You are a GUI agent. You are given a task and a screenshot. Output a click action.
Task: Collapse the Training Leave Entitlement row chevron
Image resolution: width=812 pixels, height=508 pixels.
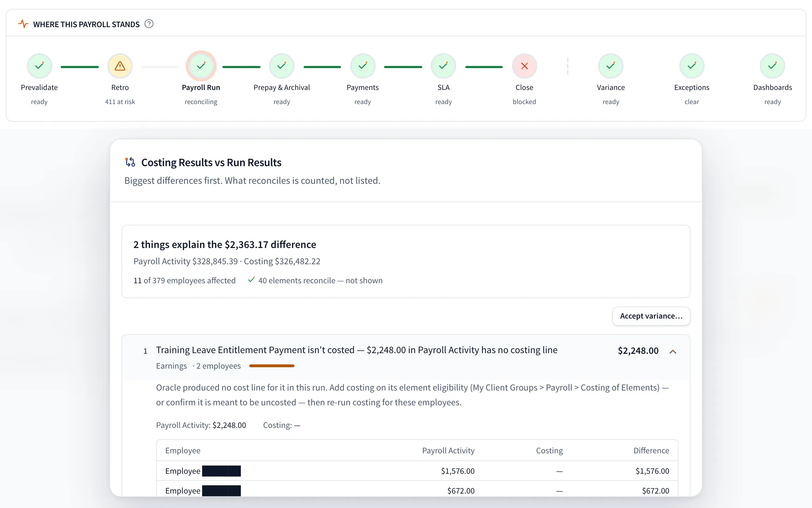point(673,351)
